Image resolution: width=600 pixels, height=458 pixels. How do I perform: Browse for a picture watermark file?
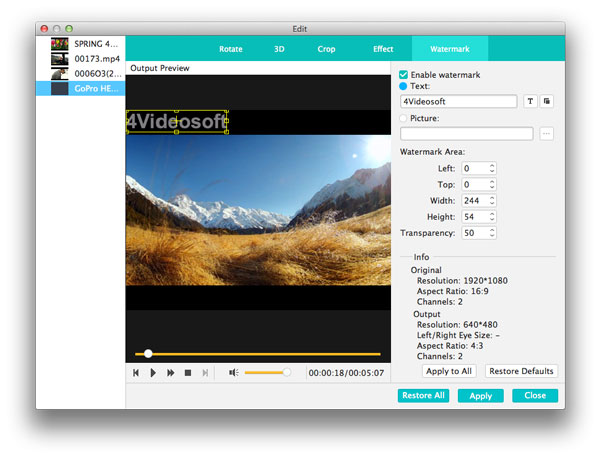pos(546,134)
